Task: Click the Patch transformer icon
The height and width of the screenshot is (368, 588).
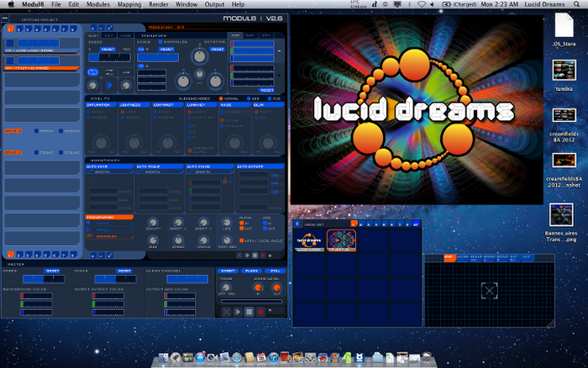Action: (x=89, y=229)
